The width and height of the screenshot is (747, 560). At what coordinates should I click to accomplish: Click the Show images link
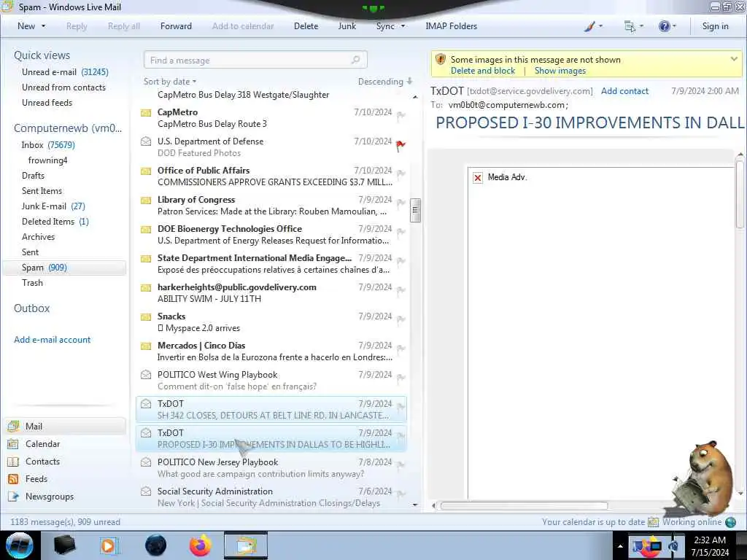tap(560, 71)
